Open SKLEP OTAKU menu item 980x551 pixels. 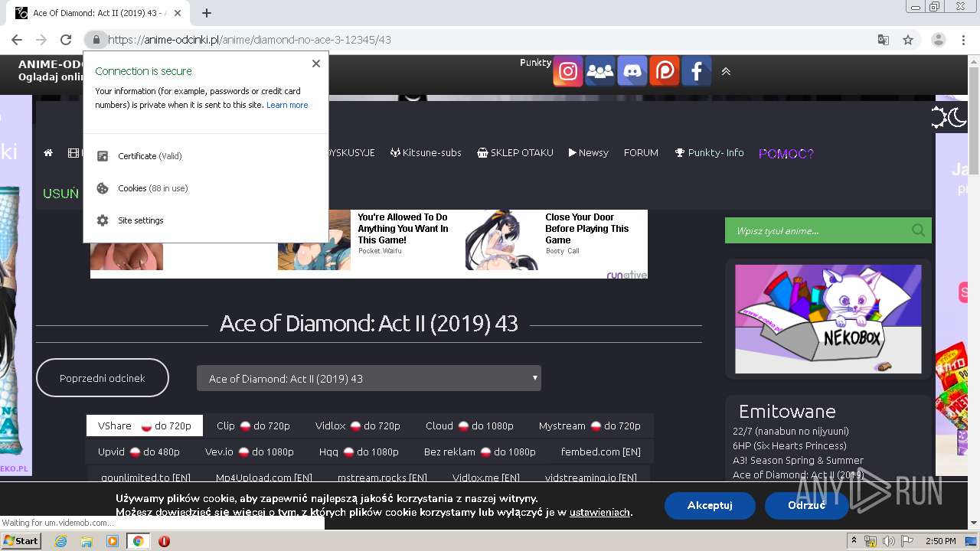514,153
